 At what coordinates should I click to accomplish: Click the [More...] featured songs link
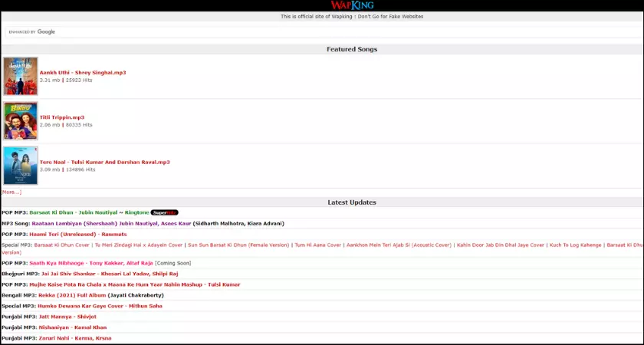[x=11, y=192]
